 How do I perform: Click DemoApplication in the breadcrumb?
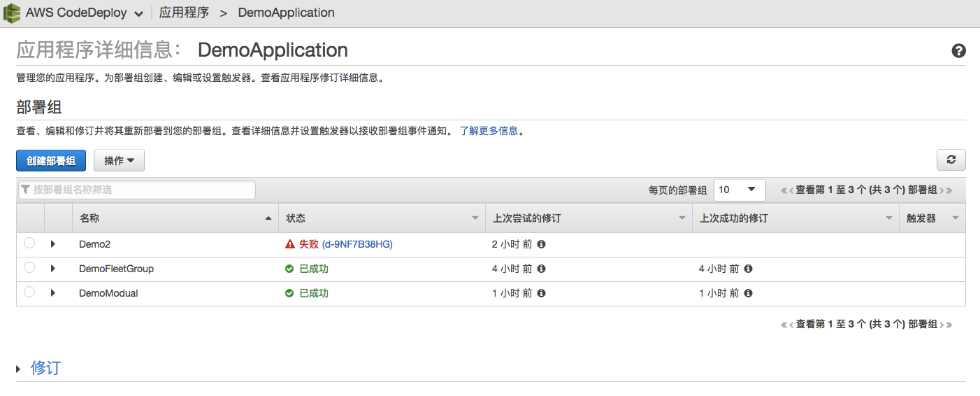(286, 13)
